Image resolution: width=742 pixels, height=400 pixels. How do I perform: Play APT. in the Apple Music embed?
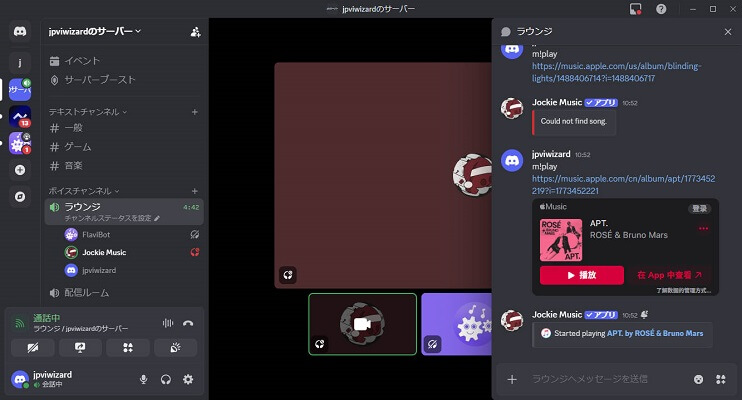point(582,275)
